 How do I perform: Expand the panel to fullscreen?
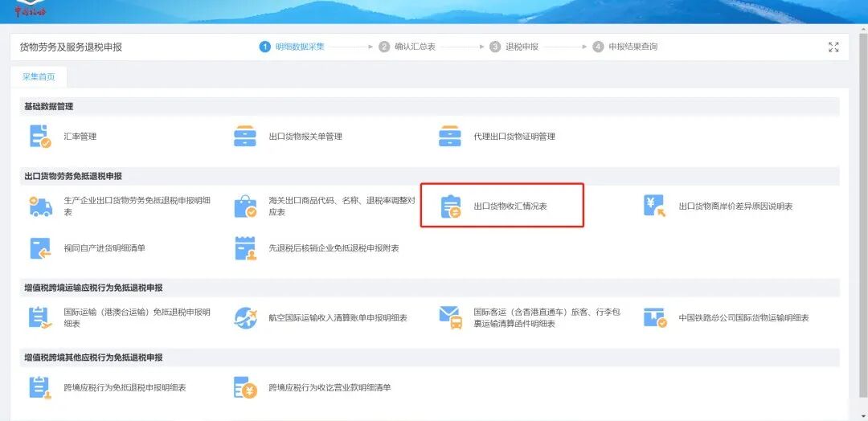click(833, 47)
